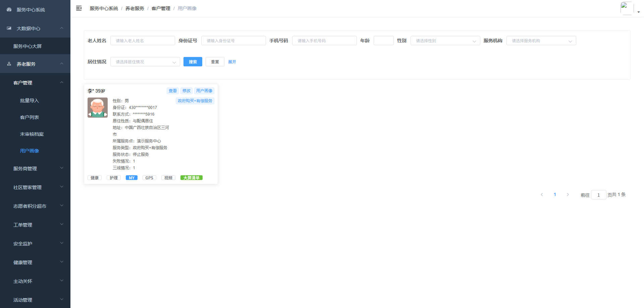Open the 服务机构 dropdown
The width and height of the screenshot is (644, 308).
click(541, 41)
